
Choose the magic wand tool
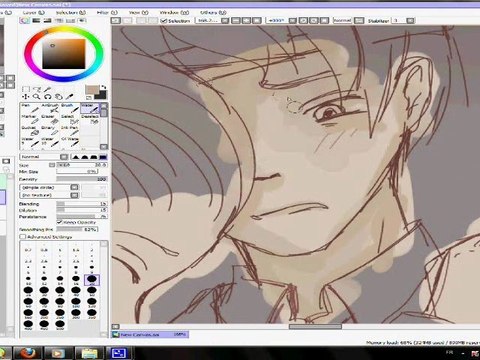click(48, 89)
